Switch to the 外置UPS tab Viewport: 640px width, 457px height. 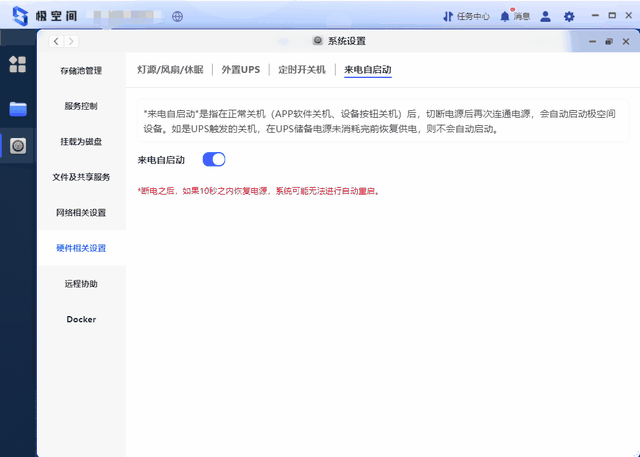click(x=240, y=70)
